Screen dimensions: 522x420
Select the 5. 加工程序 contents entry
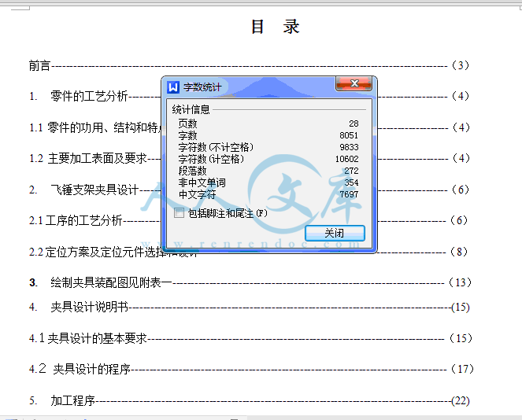[72, 400]
